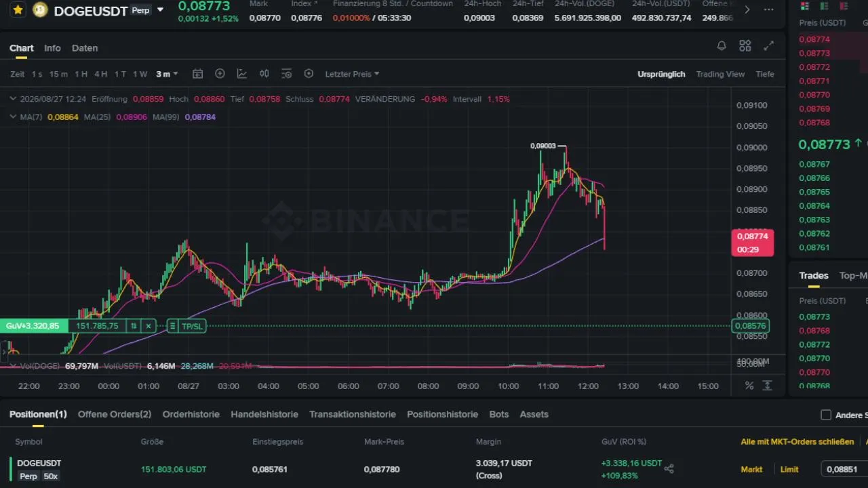The height and width of the screenshot is (488, 868).
Task: Open the Handelshistorie tab
Action: coord(264,414)
